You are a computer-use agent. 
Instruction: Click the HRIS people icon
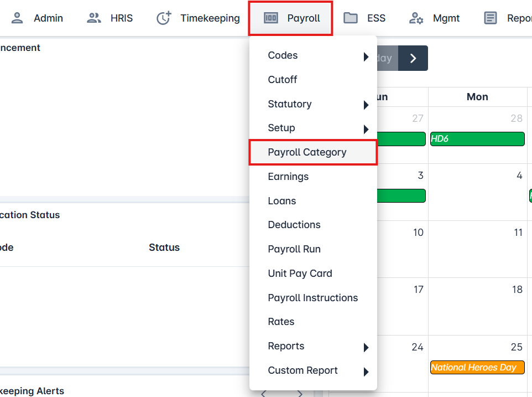pos(94,18)
